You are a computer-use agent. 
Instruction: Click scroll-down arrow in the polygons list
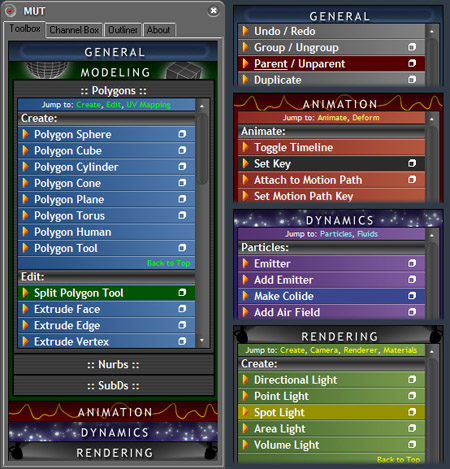pyautogui.click(x=202, y=340)
